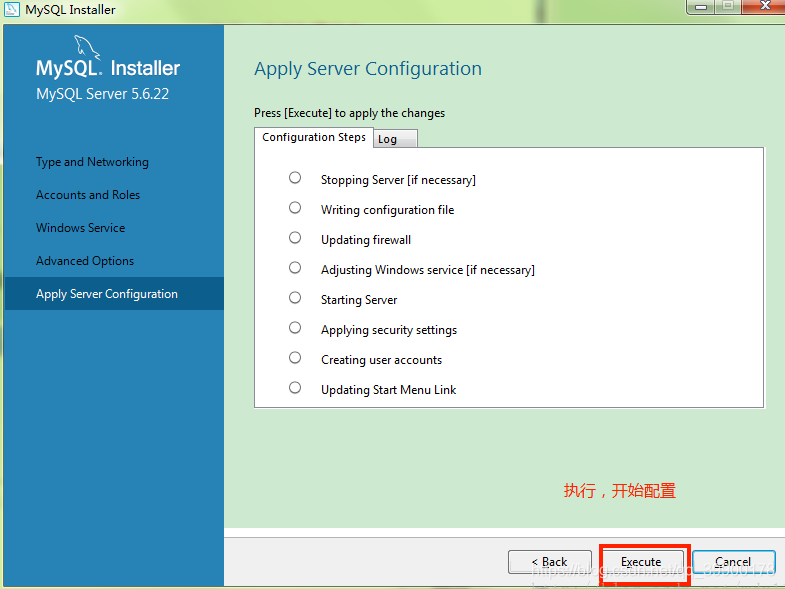Go to Accounts and Roles step
785x589 pixels.
(x=88, y=195)
